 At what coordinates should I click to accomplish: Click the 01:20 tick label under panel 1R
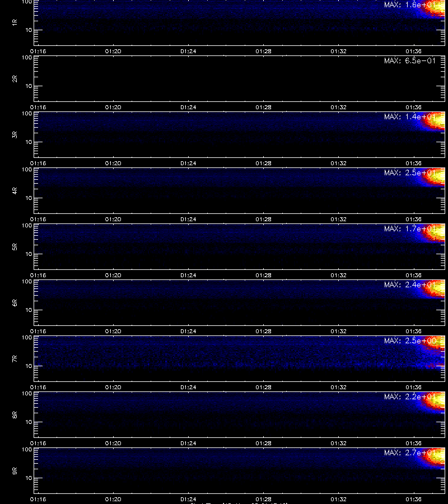pos(113,51)
